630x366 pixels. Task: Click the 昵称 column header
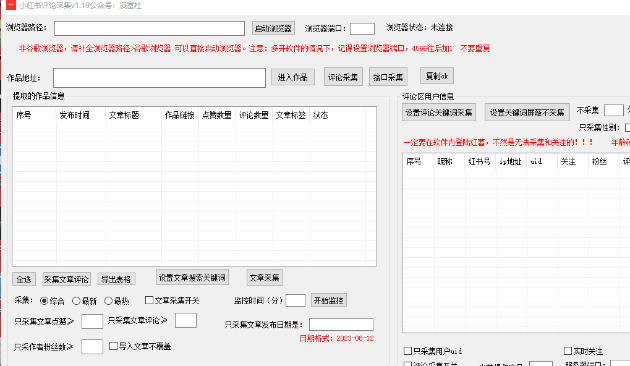click(445, 162)
